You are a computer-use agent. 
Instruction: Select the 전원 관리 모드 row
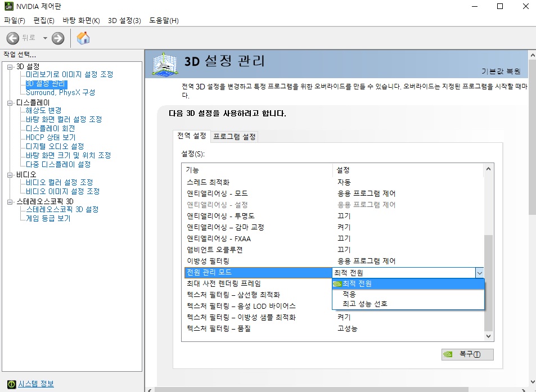click(258, 272)
